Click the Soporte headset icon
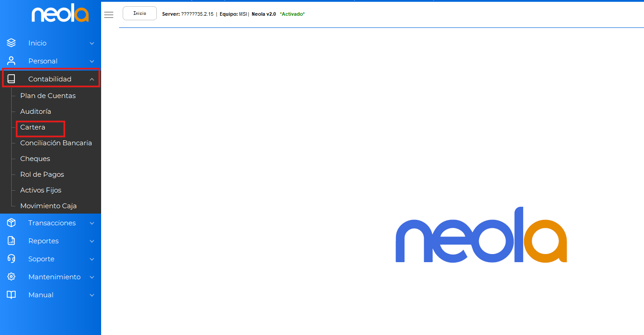644x335 pixels. (x=11, y=259)
